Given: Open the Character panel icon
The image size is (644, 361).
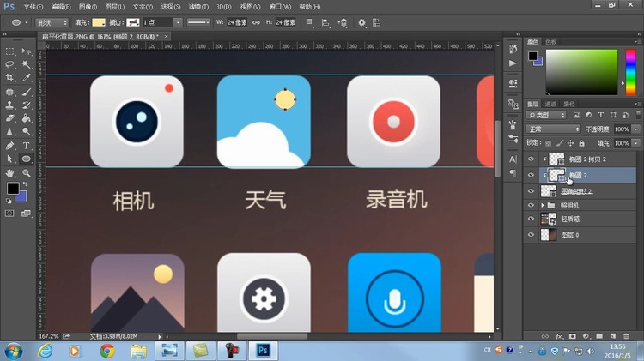Looking at the screenshot, I should click(513, 159).
